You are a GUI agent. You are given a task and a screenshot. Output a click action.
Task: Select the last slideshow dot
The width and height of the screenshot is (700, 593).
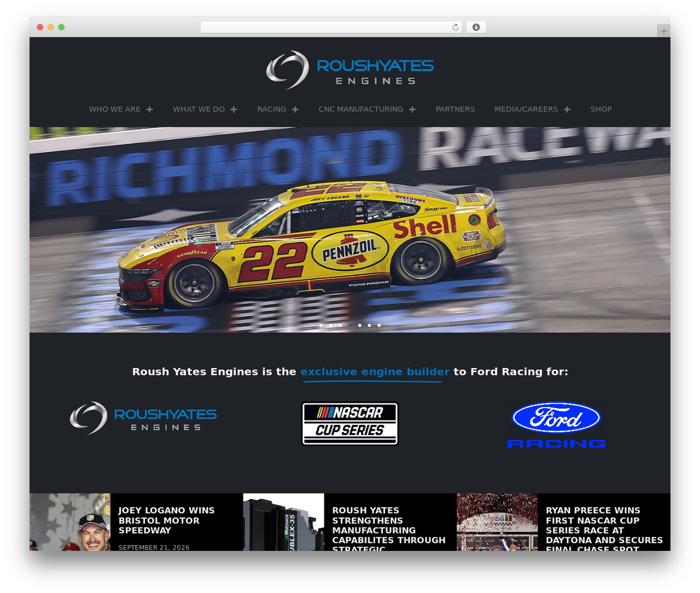click(x=379, y=325)
